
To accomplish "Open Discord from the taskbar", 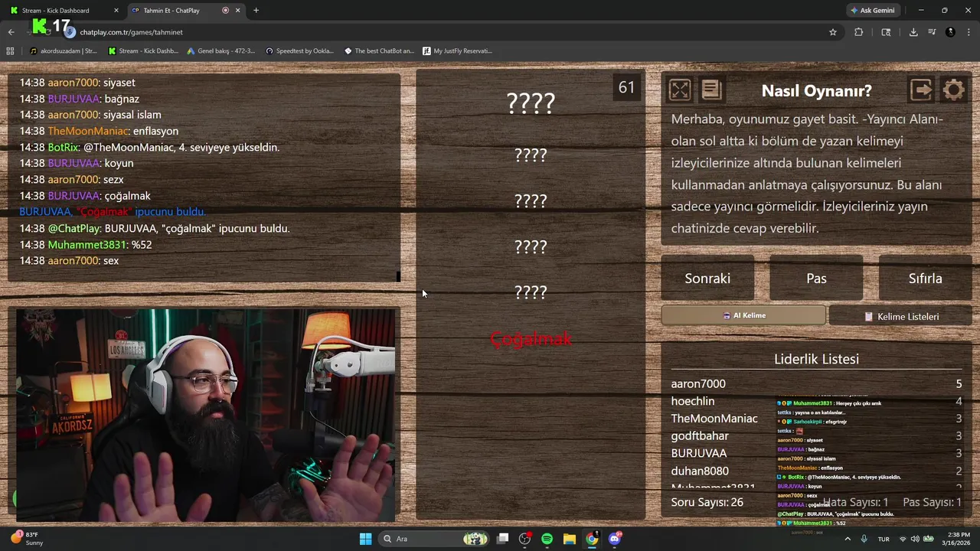I will (614, 539).
